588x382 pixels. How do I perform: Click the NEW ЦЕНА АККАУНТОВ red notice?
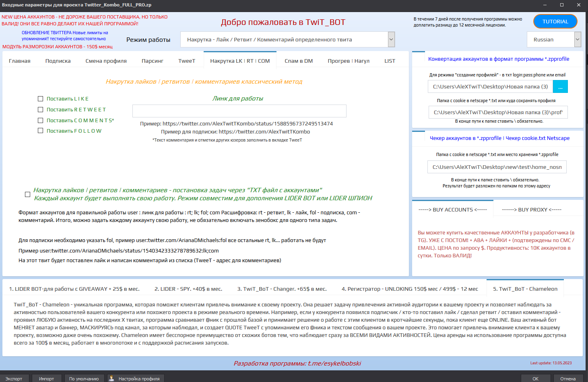(85, 20)
